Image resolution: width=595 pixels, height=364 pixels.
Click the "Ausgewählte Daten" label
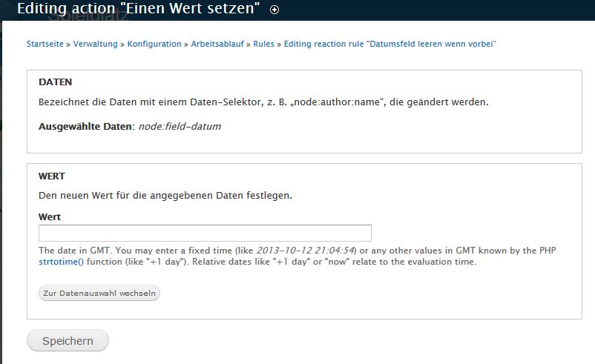tap(85, 126)
